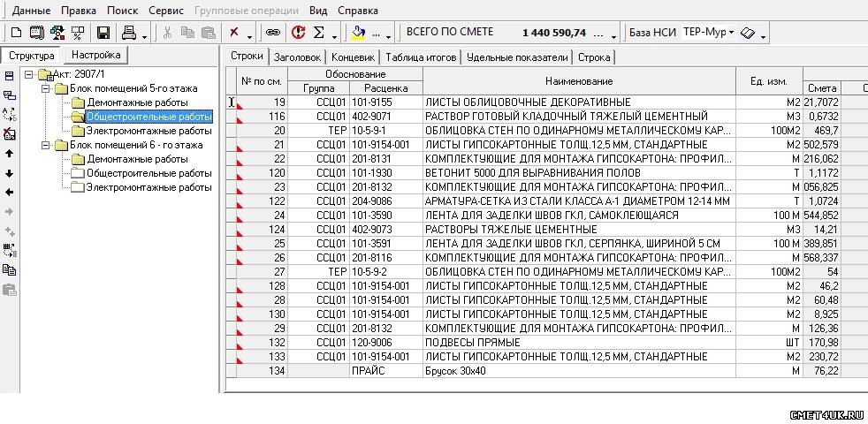The image size is (868, 424).
Task: Collapse Блок помещений 5-го этажа node
Action: 44,88
